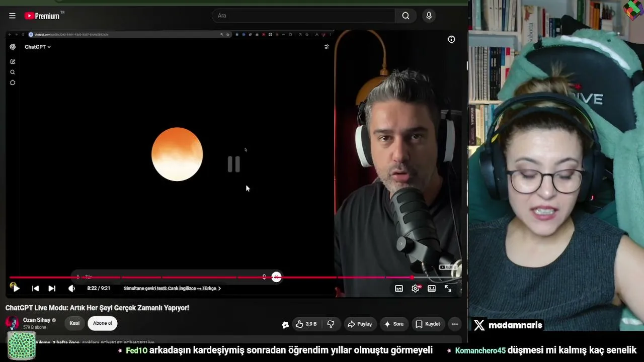Screen dimensions: 644x362
Task: Click the 8:22 / 9:21 time display
Action: pos(99,289)
